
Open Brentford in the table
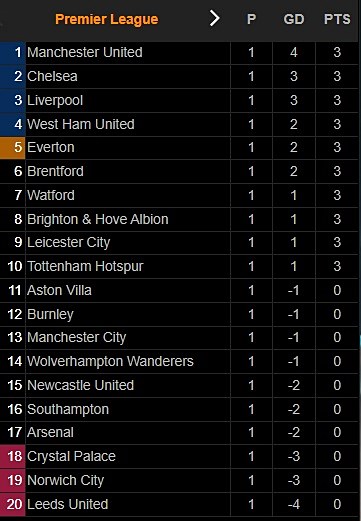click(x=55, y=171)
